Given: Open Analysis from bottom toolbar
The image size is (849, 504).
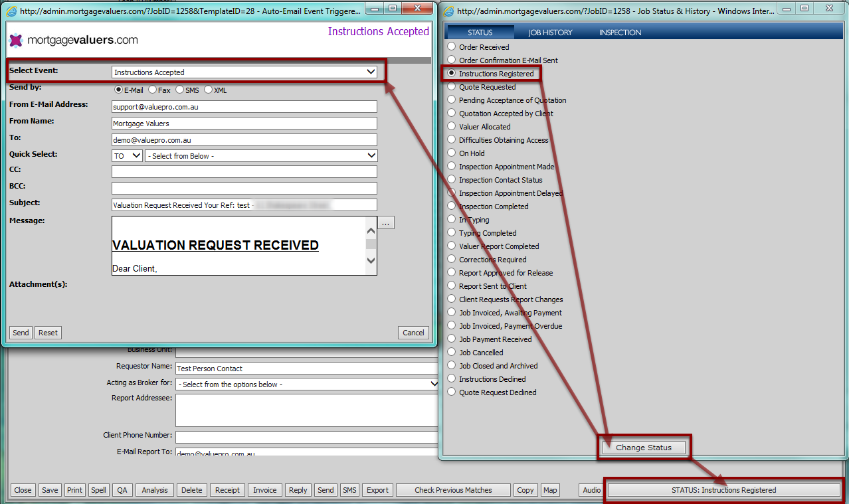Looking at the screenshot, I should point(155,490).
